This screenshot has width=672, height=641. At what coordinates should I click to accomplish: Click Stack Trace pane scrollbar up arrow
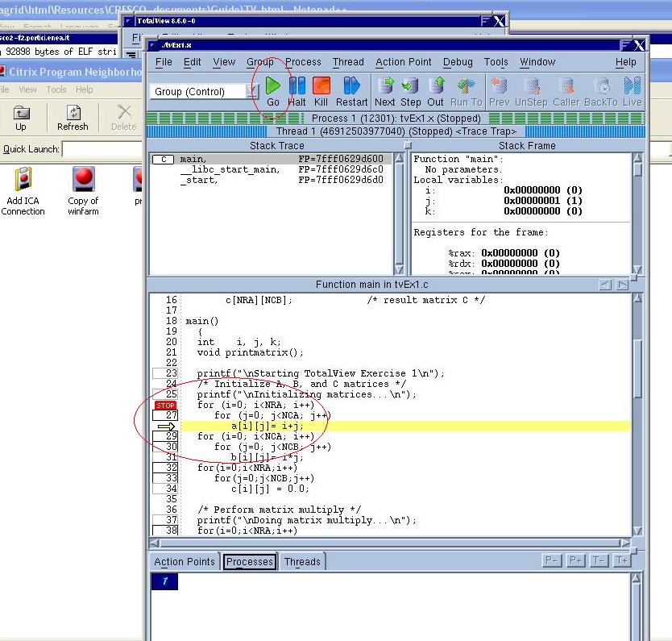(399, 158)
